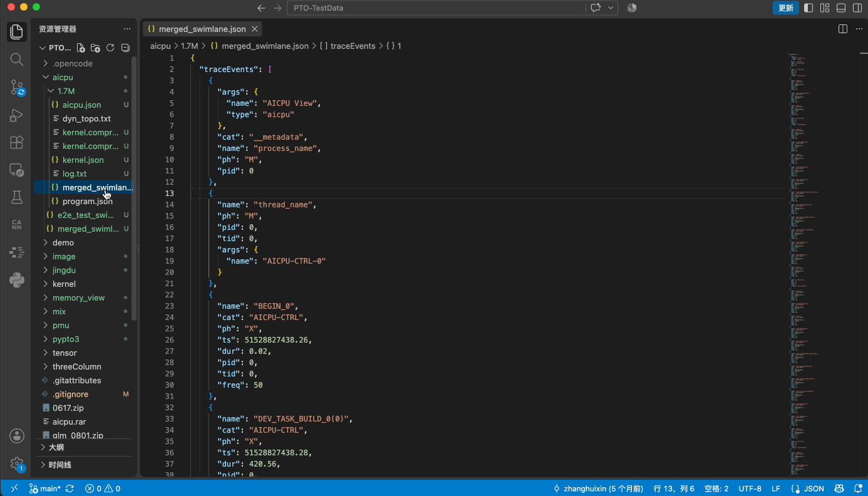Collapse all folders in explorer
The height and width of the screenshot is (496, 868).
point(125,48)
